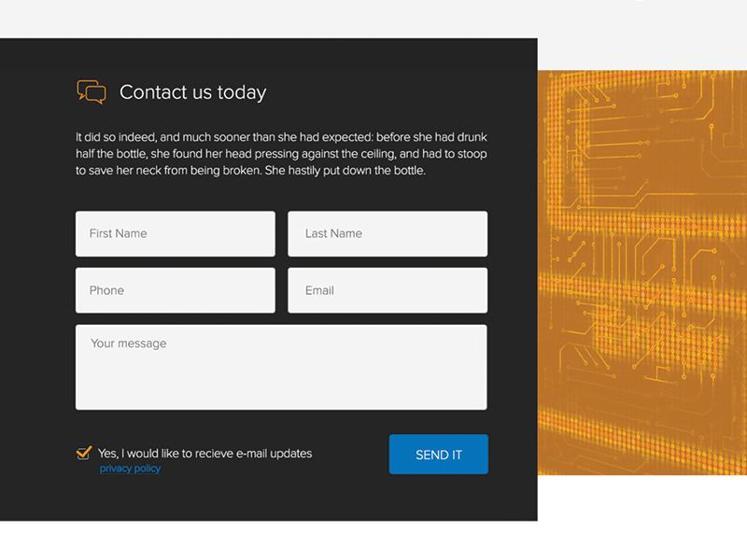
Task: Click the 'Yes, I would like to recieve e-mail updates' label
Action: pos(204,454)
